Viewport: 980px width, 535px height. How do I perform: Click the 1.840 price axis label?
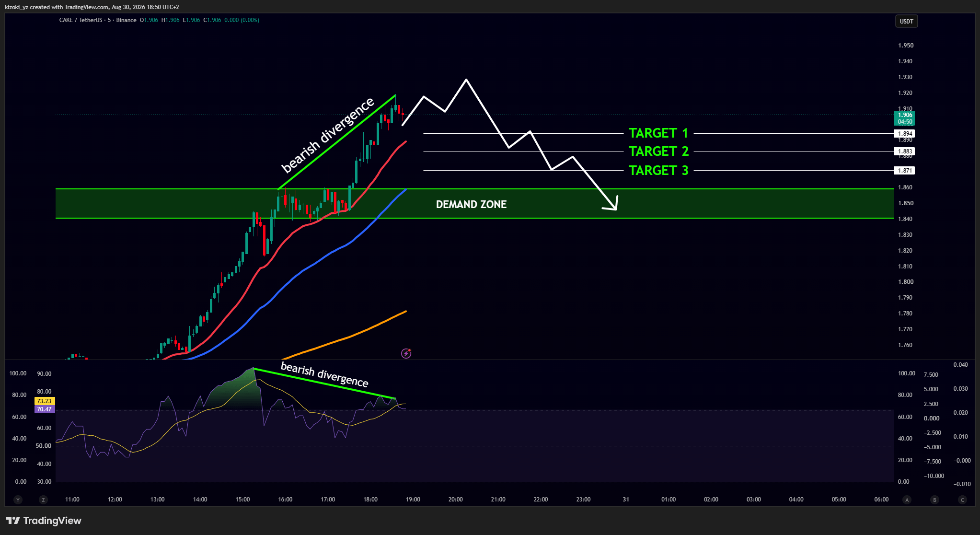click(x=906, y=219)
